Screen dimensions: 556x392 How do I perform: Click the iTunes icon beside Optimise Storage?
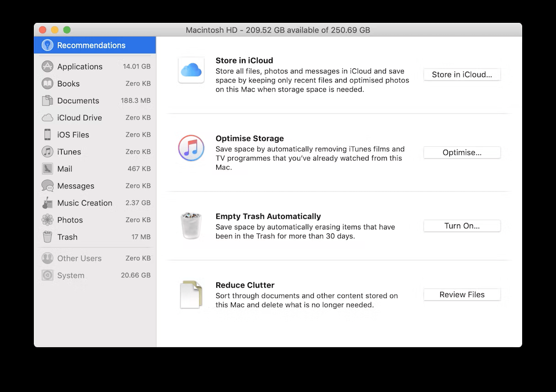[x=191, y=148]
